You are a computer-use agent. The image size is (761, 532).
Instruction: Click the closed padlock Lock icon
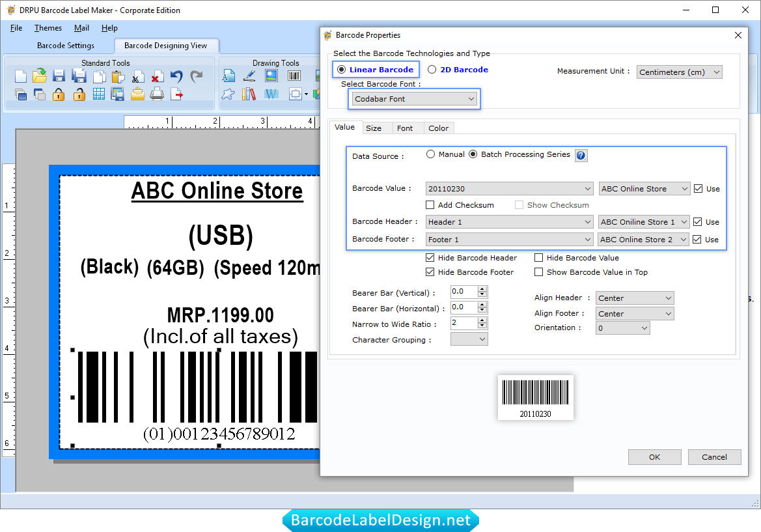click(59, 94)
